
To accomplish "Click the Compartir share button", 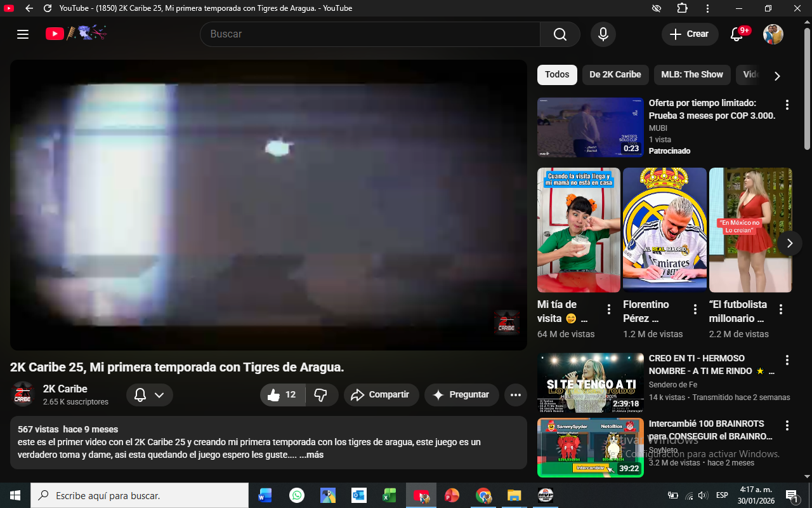I will 381,395.
